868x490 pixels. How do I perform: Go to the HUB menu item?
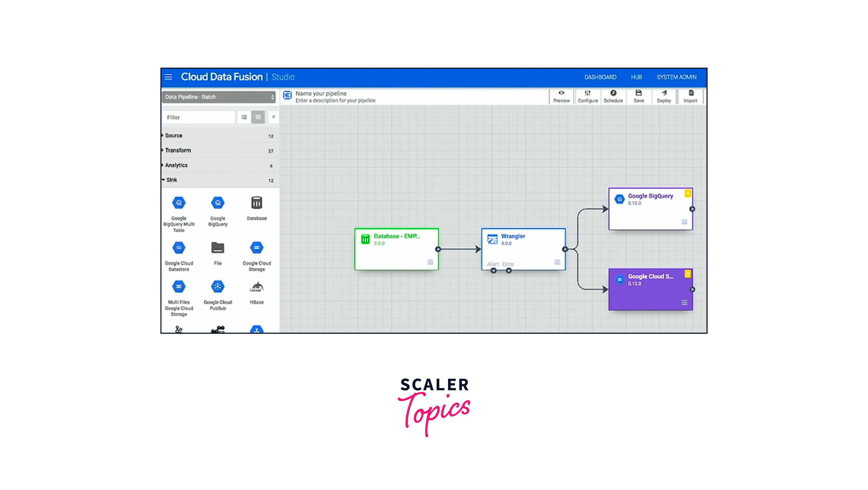[x=636, y=77]
